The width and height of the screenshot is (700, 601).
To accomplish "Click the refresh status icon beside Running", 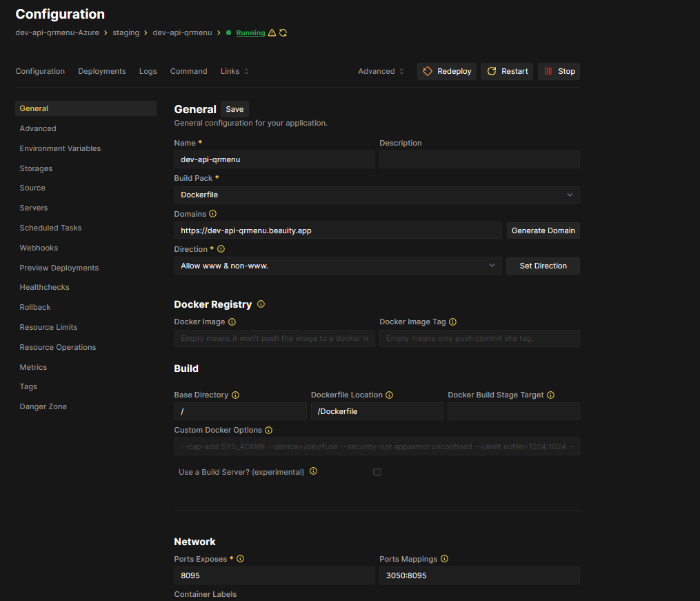I will tap(283, 32).
